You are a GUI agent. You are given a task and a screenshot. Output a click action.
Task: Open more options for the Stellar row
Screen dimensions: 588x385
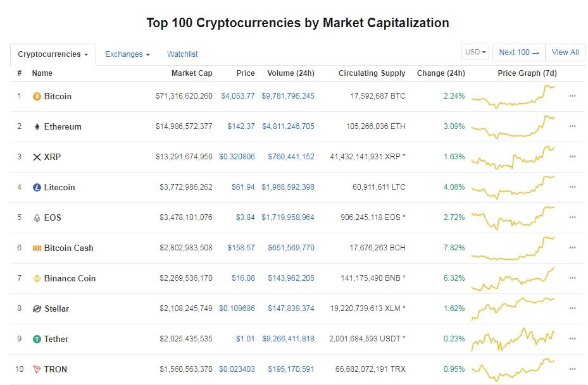click(x=572, y=309)
